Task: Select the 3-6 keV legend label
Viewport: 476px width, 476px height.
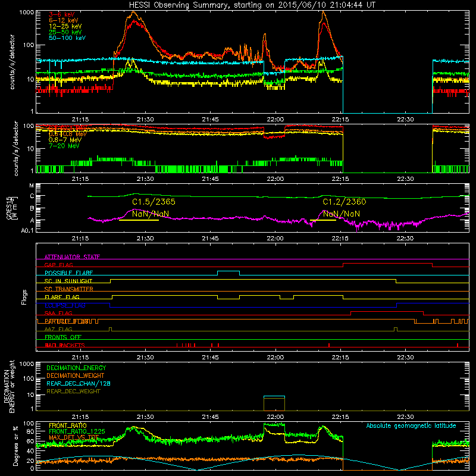Action: [x=62, y=14]
